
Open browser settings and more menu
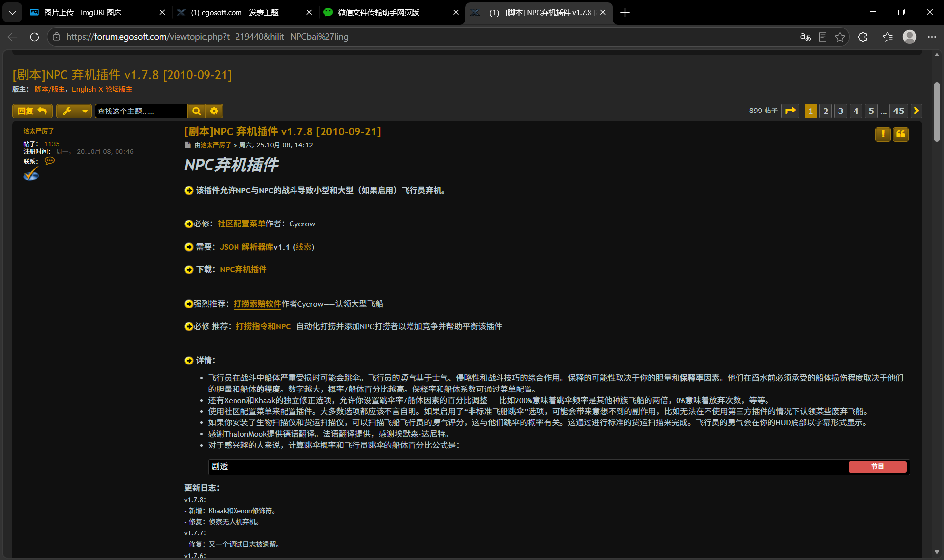tap(932, 37)
